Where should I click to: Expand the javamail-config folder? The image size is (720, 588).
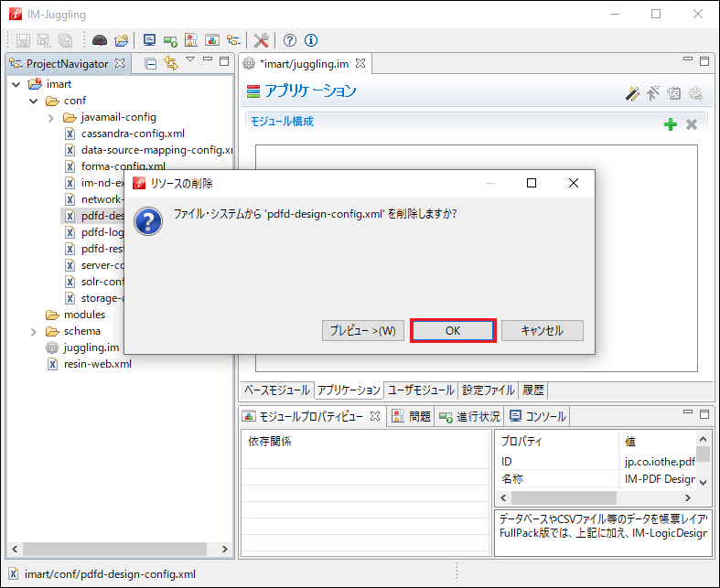click(x=51, y=118)
